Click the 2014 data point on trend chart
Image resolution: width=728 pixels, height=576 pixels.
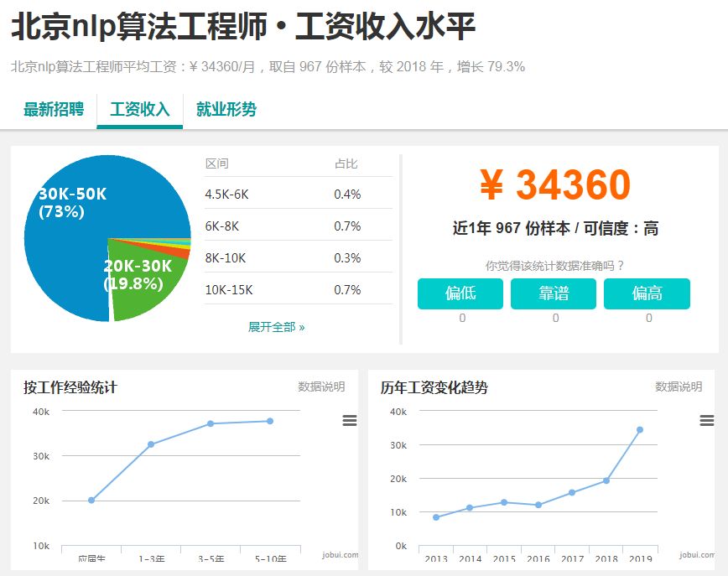click(470, 508)
